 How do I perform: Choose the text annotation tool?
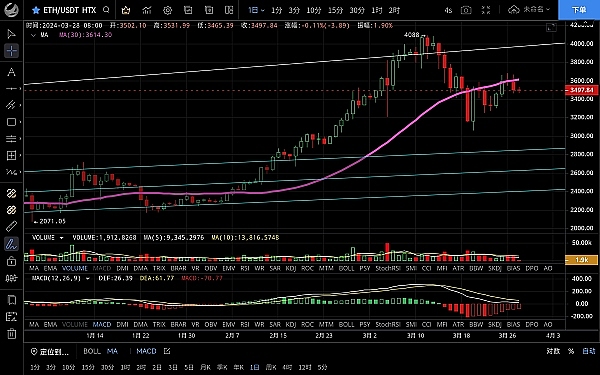tap(11, 72)
